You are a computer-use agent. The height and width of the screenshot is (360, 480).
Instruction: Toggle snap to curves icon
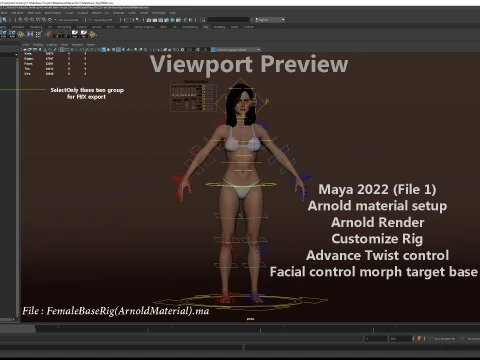[26, 20]
